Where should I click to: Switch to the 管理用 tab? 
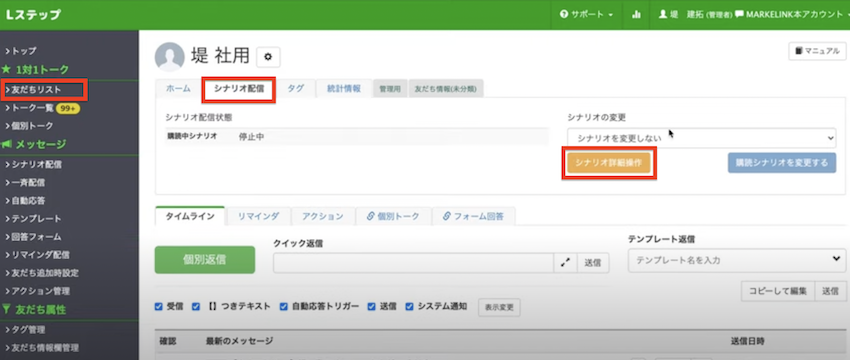390,89
